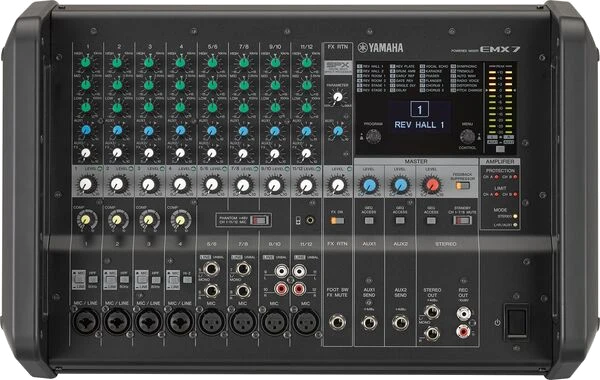Adjust channel 3 LOW EQ green knob
Image resolution: width=600 pixels, height=380 pixels.
(x=149, y=108)
